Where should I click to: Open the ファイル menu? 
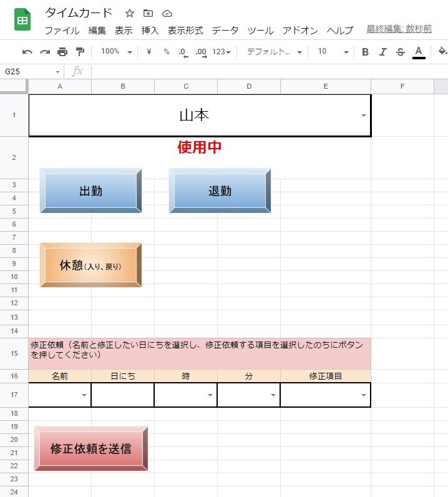click(62, 31)
